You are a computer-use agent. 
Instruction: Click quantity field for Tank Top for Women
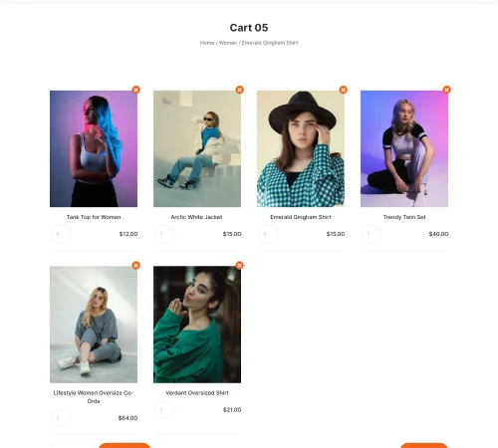click(x=61, y=234)
